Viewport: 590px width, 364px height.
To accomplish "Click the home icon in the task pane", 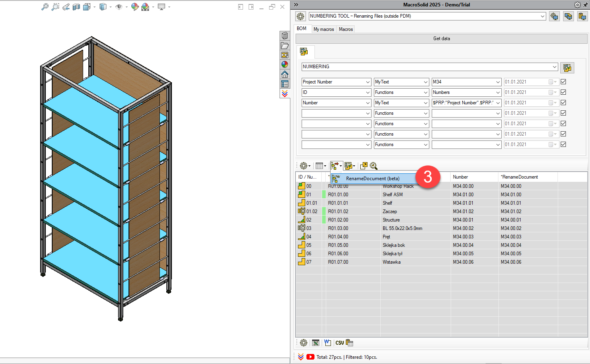I will click(285, 74).
